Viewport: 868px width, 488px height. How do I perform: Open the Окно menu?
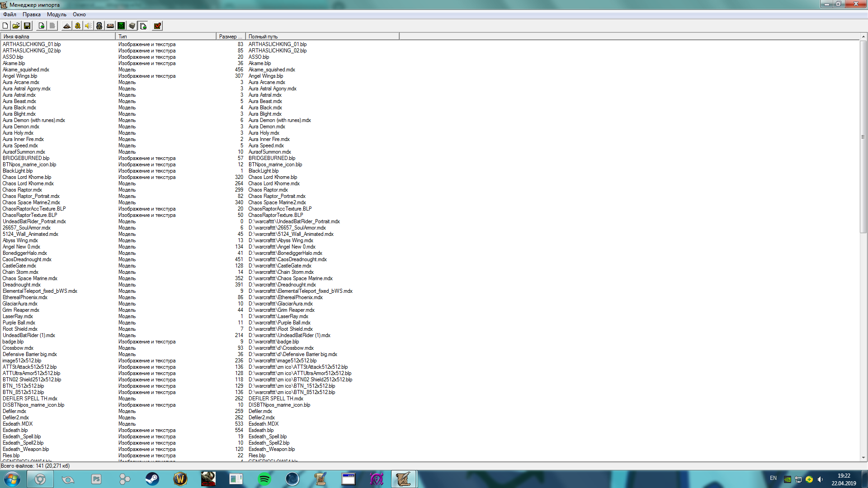pyautogui.click(x=79, y=14)
